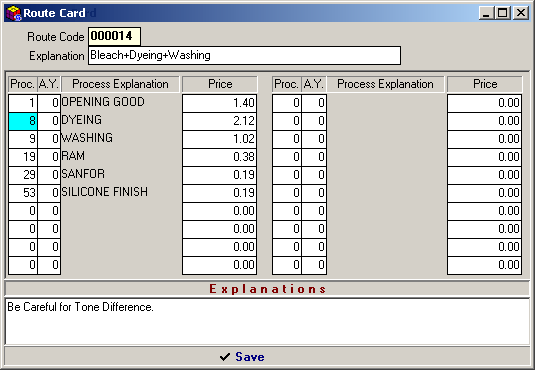Click the SANFOR process text
Screen dimensions: 535x370
(83, 174)
